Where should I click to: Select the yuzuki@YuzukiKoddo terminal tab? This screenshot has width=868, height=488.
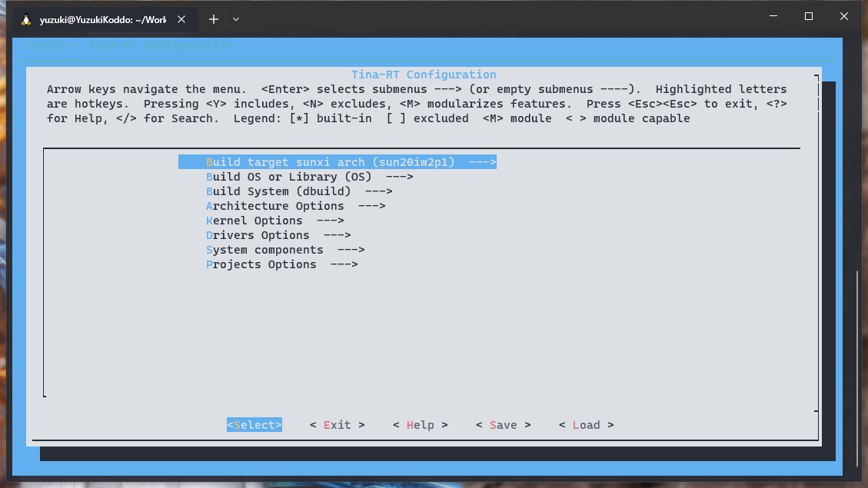101,19
